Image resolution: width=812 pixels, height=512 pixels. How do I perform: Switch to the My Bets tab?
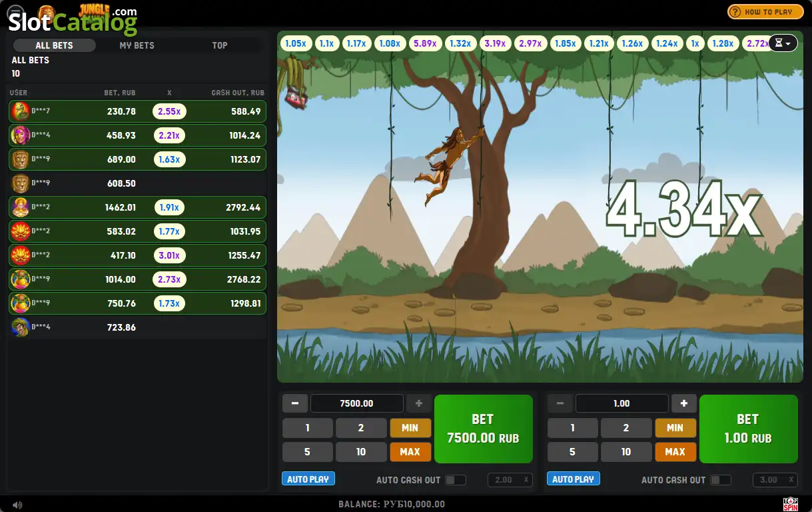click(x=137, y=45)
